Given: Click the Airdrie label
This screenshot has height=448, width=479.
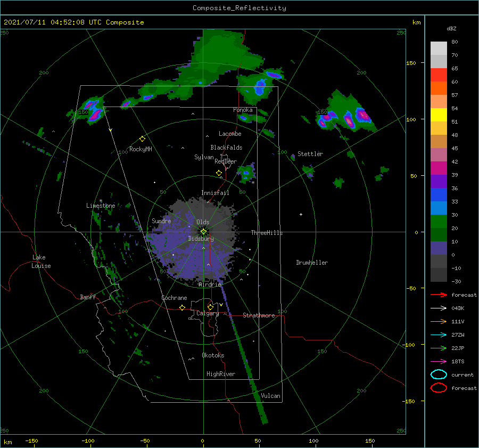Looking at the screenshot, I should click(210, 284).
